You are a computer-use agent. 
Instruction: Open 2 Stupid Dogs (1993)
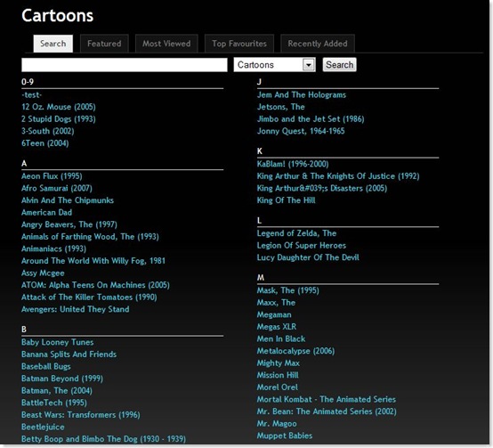click(59, 119)
